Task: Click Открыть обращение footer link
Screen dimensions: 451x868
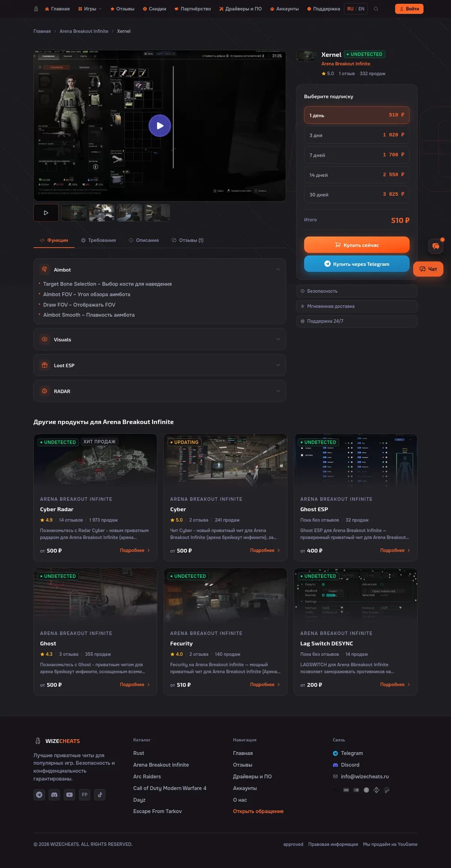Action: 258,811
